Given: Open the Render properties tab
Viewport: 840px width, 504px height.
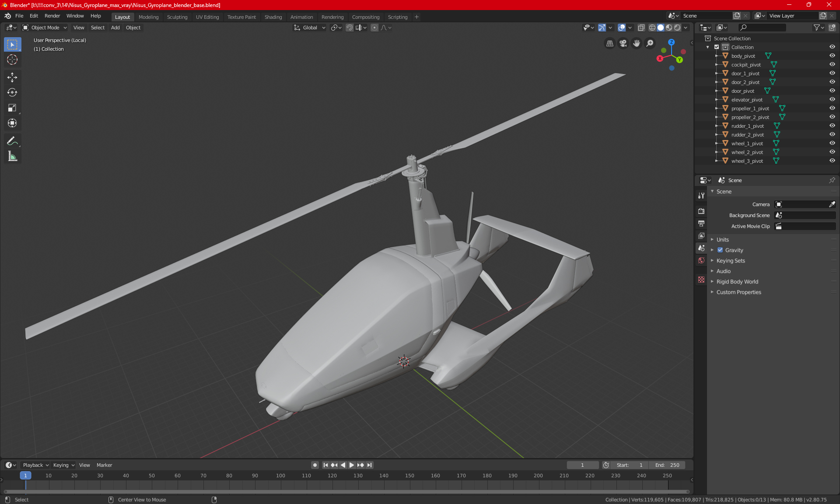Looking at the screenshot, I should click(701, 211).
